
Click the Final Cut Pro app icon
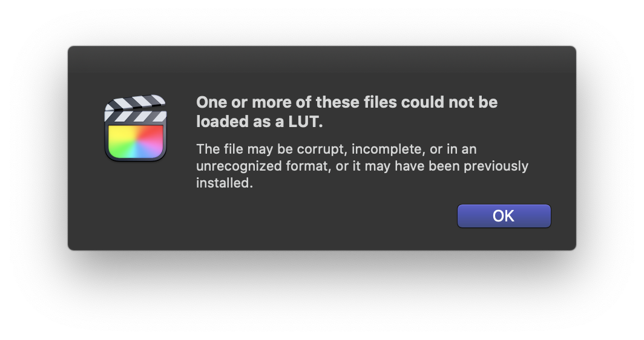coord(136,128)
